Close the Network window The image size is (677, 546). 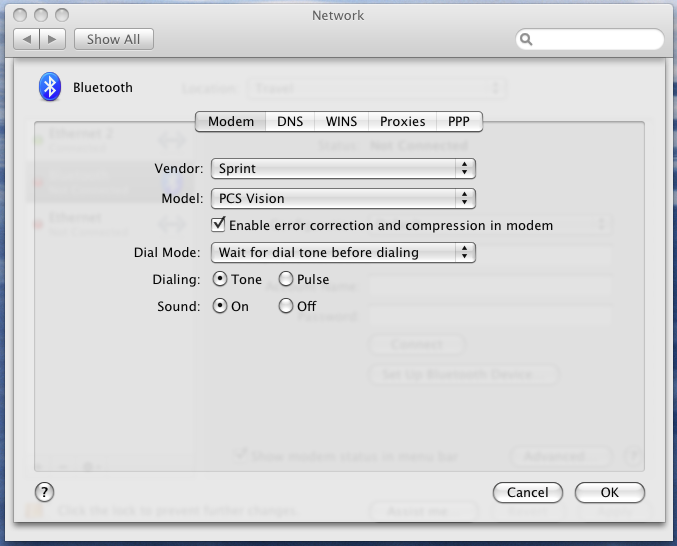[20, 15]
